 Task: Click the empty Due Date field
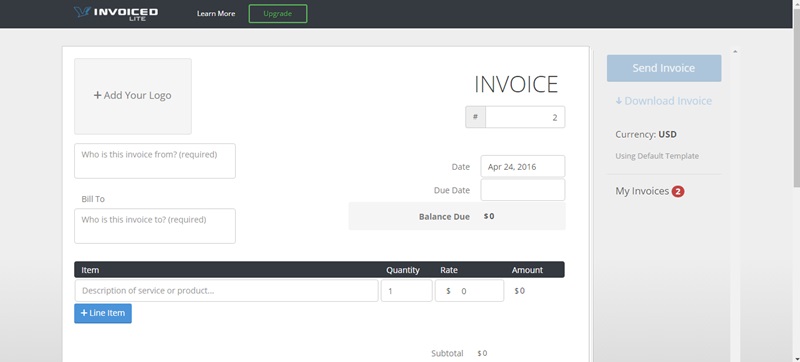pyautogui.click(x=522, y=190)
